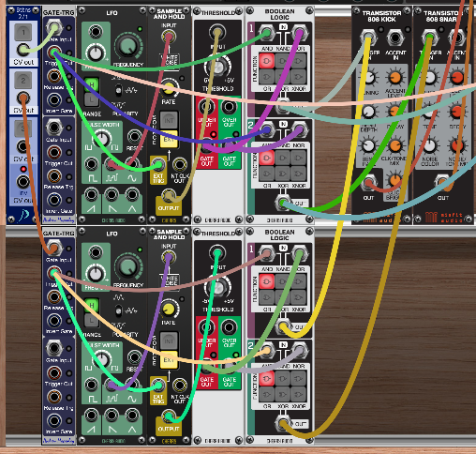Flip the polarity switch on upper LFO
This screenshot has height=454, width=476.
(x=118, y=90)
